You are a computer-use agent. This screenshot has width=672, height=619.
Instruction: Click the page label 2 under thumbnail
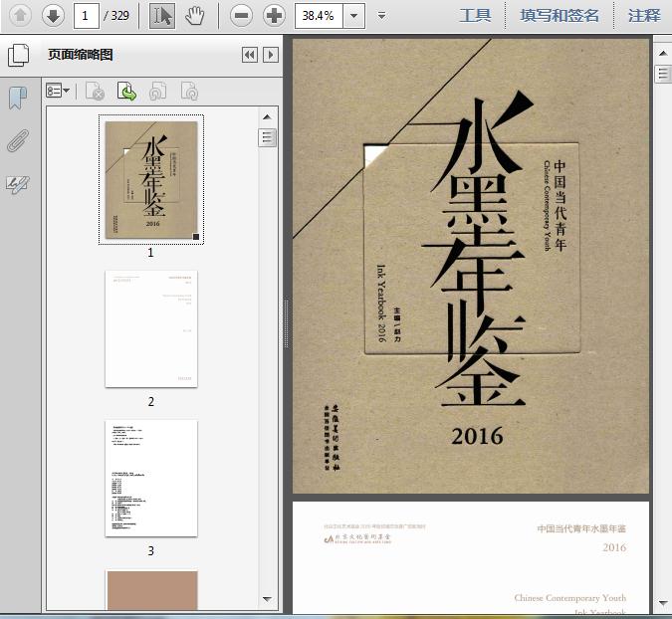coord(151,402)
